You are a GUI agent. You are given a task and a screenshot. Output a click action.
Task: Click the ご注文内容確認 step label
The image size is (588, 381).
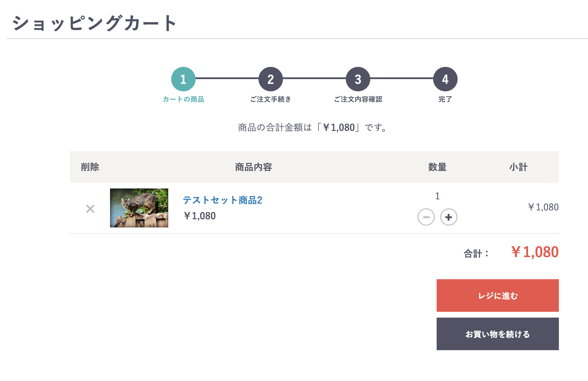(358, 99)
